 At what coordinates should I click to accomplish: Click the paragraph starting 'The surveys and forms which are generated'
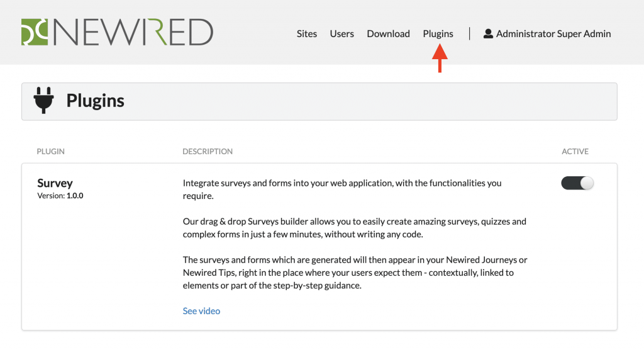click(355, 273)
